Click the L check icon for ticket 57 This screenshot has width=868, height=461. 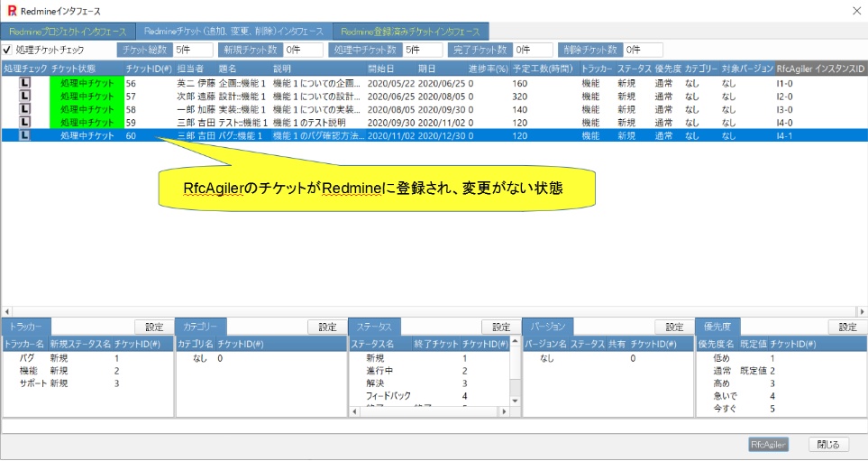point(25,97)
